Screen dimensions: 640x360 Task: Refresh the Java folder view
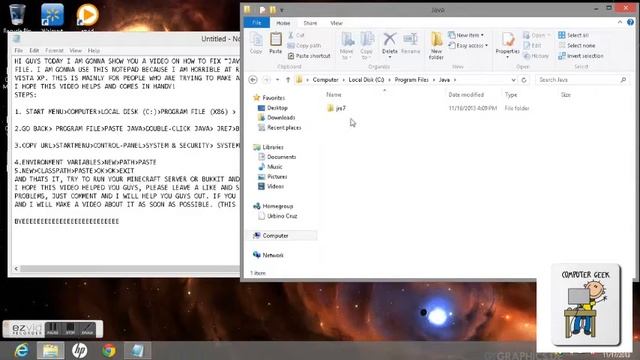(524, 80)
